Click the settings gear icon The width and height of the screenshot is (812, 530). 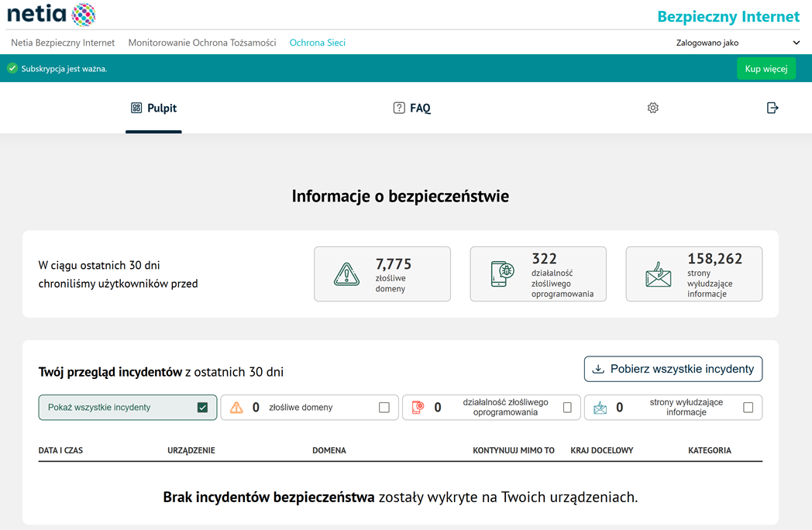tap(652, 108)
